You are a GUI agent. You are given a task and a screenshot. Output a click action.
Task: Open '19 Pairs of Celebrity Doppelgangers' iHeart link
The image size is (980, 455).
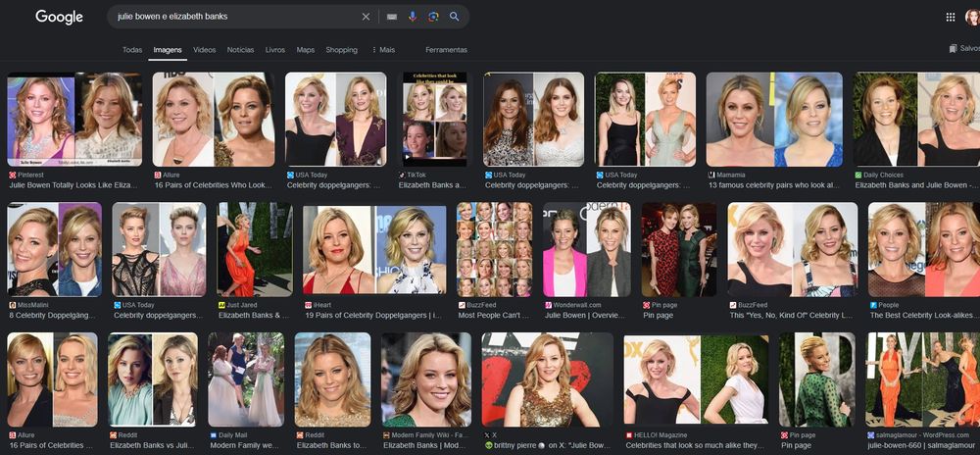(x=373, y=316)
